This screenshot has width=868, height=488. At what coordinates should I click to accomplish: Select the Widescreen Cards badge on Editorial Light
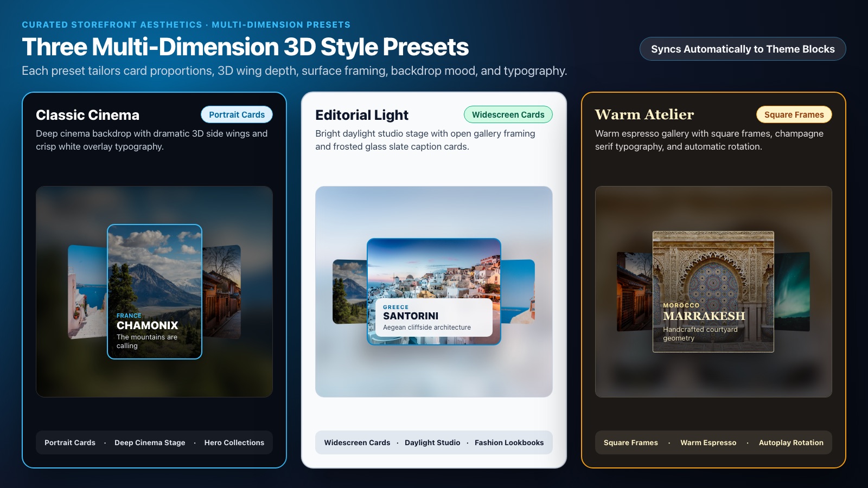point(508,114)
